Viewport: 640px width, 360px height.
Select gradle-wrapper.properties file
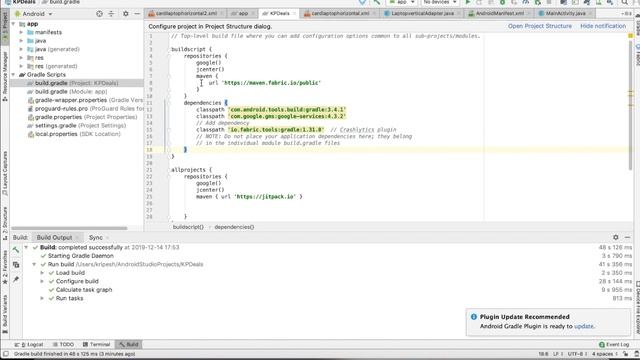pos(85,100)
